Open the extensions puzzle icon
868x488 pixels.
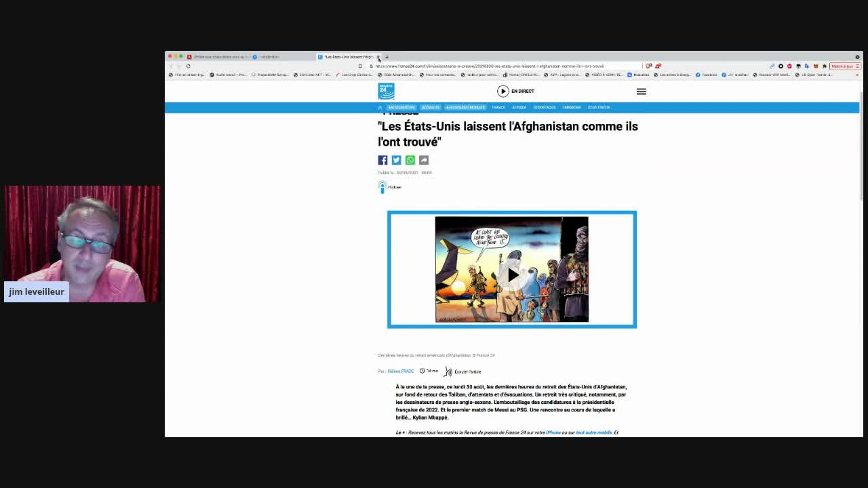824,66
